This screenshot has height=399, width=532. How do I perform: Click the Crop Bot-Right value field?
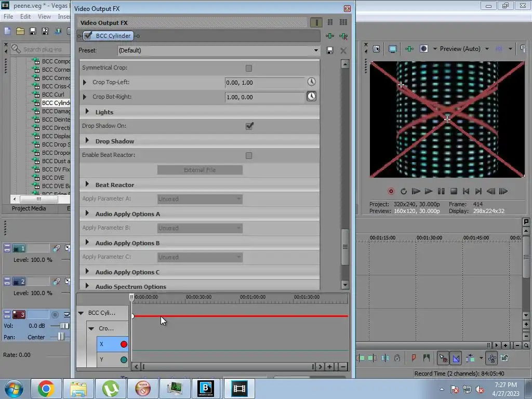tap(265, 97)
